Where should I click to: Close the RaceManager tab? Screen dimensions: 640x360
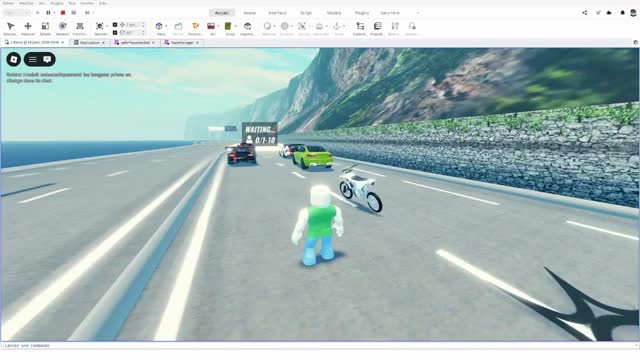tap(198, 42)
